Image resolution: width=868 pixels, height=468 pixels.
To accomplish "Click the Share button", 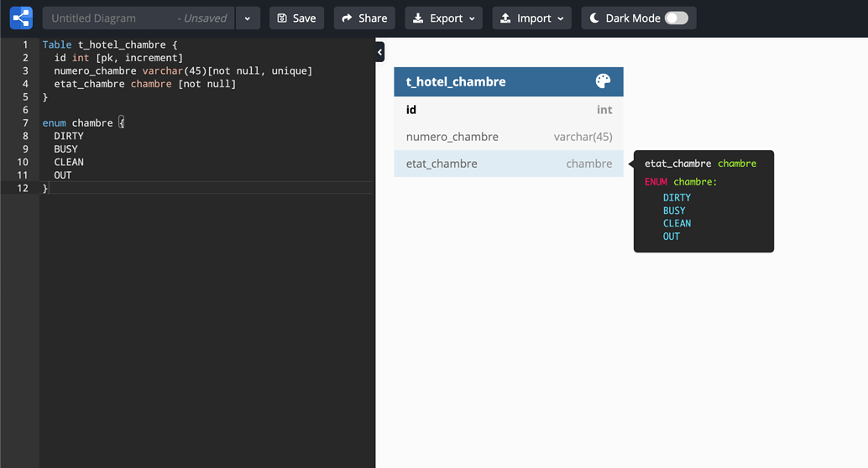I will point(364,18).
